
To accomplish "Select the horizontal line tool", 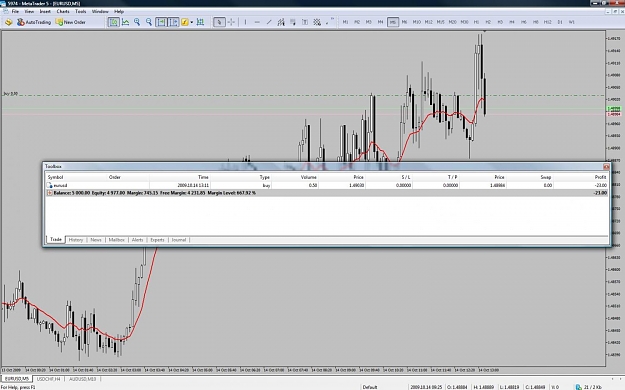I will point(257,22).
